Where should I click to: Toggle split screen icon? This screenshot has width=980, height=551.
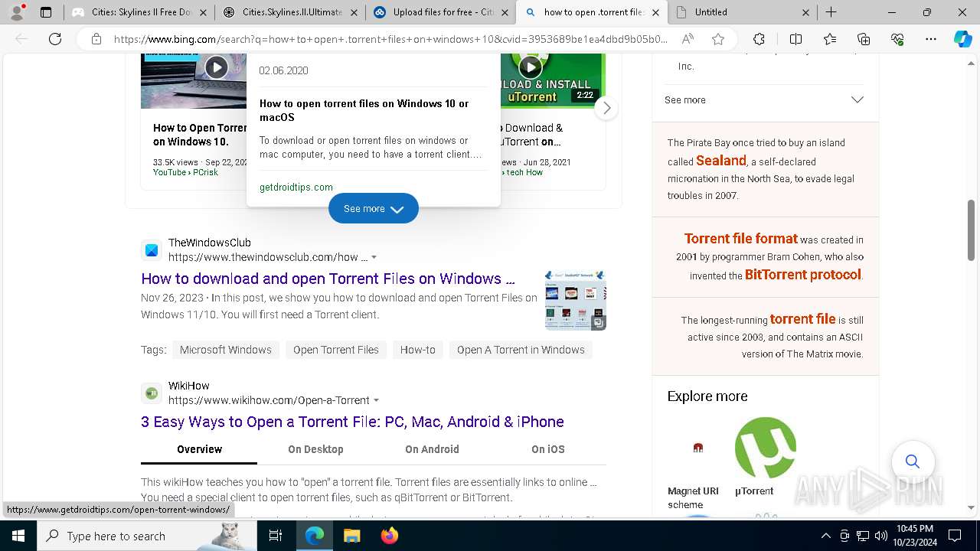point(795,39)
